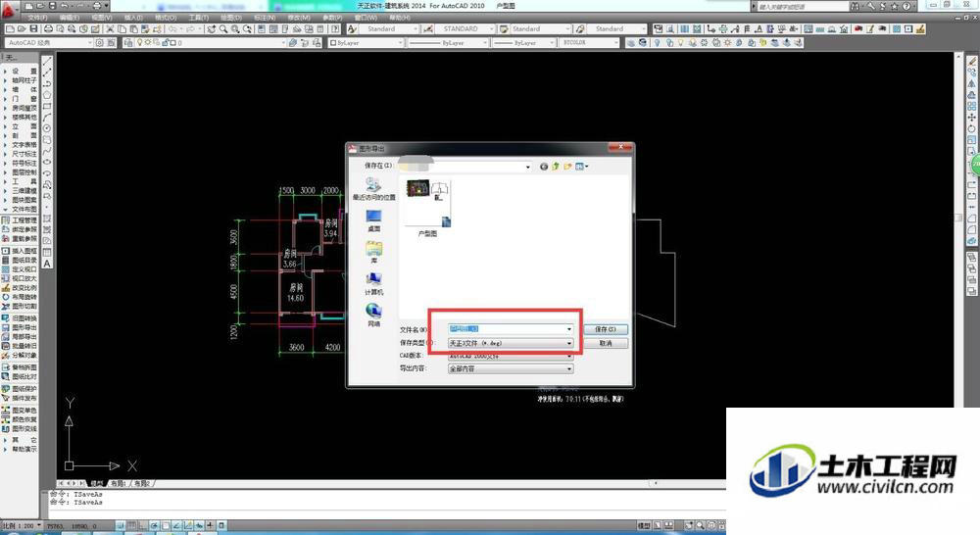The height and width of the screenshot is (535, 980).
Task: Click the dialog's back navigation icon
Action: coord(544,167)
